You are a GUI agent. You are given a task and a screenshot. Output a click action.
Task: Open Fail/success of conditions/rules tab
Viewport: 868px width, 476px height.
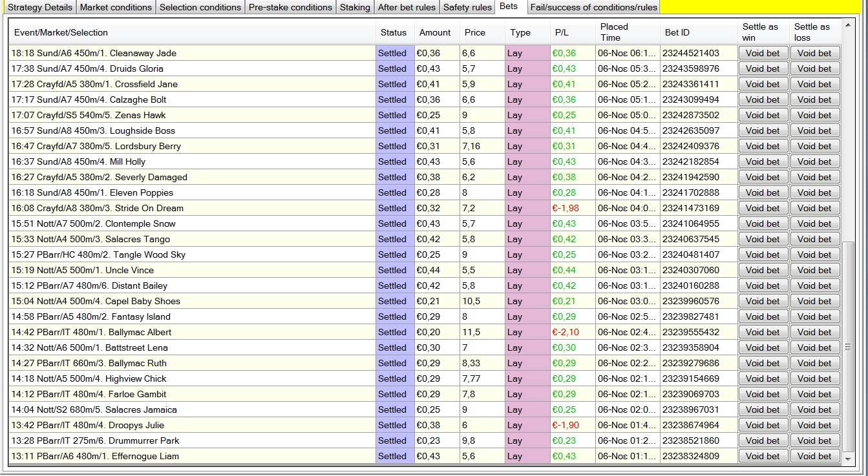tap(593, 8)
